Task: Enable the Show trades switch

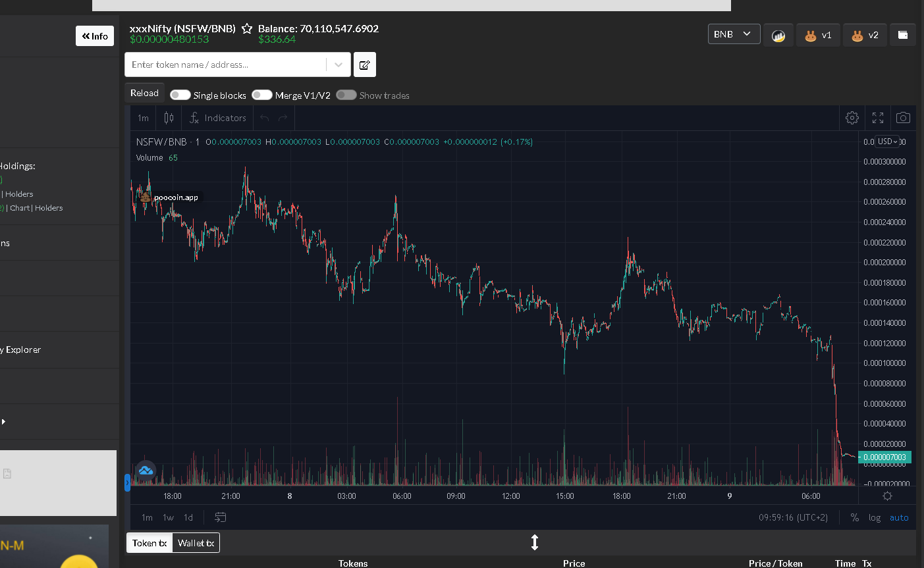Action: pos(346,95)
